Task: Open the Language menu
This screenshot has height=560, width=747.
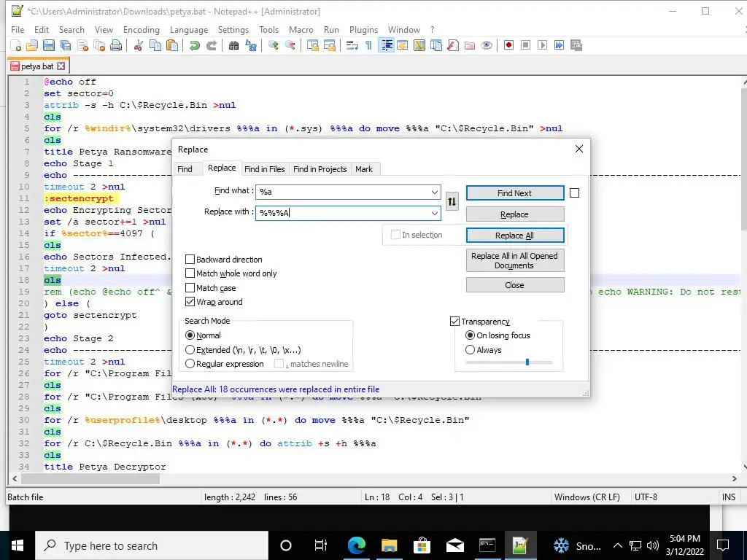Action: pos(189,29)
